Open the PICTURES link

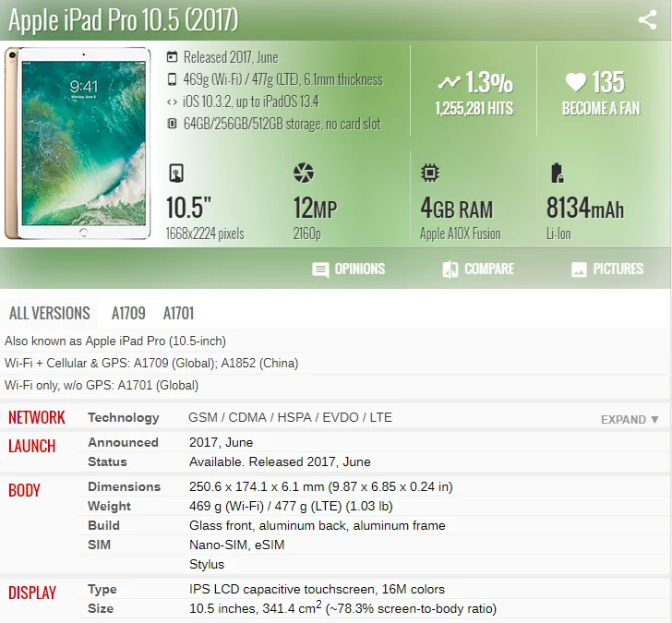tap(618, 270)
